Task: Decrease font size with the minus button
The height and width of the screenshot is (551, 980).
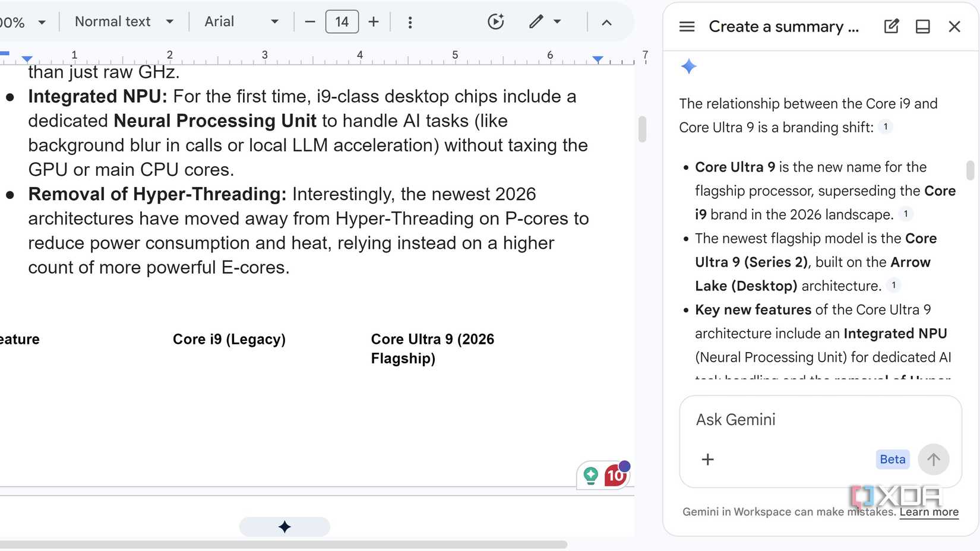Action: point(310,22)
